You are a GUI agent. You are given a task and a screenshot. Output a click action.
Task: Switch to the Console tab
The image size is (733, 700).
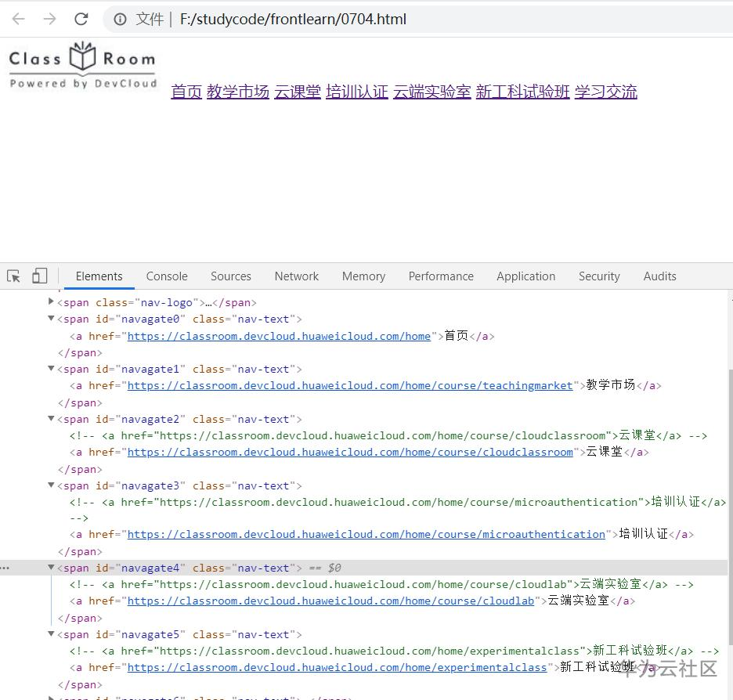[167, 276]
